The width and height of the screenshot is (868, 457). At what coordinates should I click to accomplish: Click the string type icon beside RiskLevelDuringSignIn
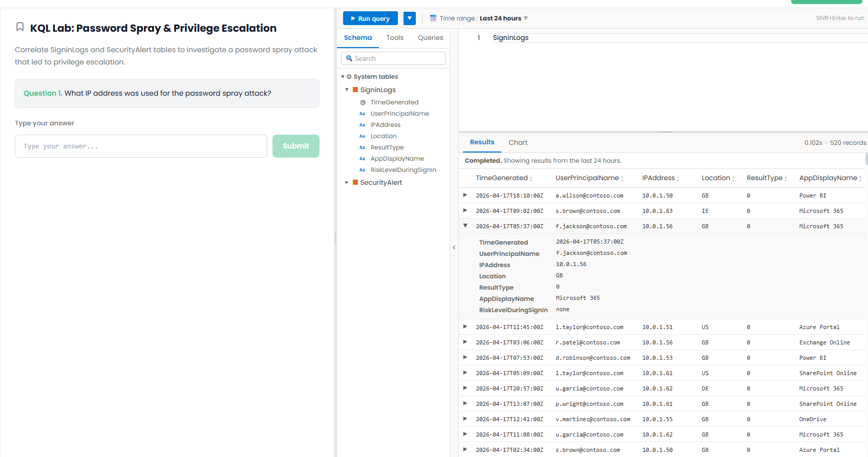[362, 170]
